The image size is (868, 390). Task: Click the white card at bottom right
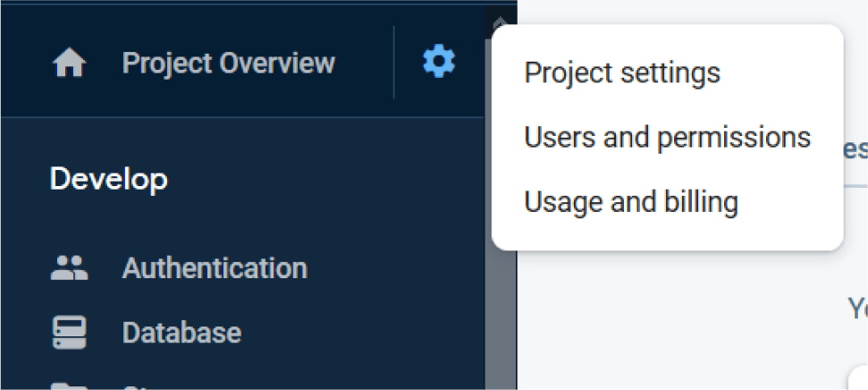coord(858,377)
